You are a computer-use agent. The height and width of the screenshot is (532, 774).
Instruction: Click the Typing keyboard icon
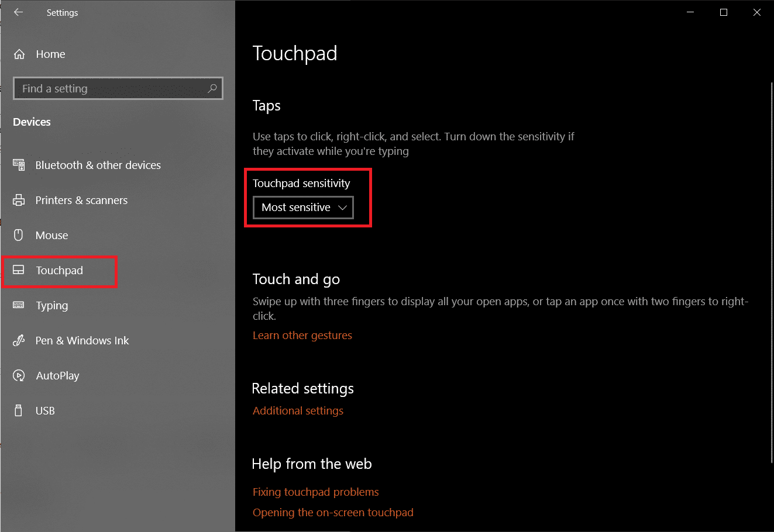(19, 305)
